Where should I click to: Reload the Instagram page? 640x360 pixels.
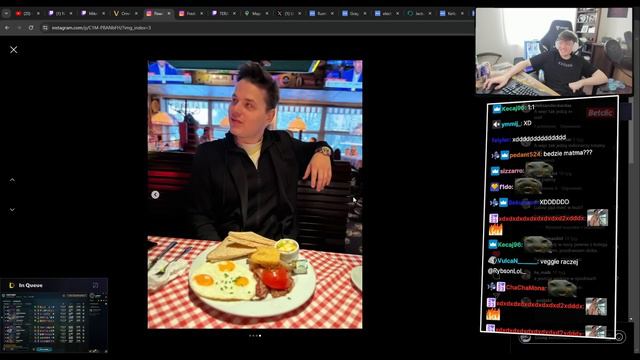point(31,28)
